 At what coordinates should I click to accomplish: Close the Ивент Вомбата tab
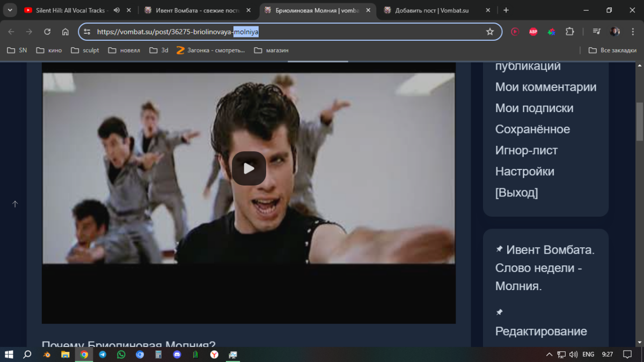pyautogui.click(x=248, y=10)
